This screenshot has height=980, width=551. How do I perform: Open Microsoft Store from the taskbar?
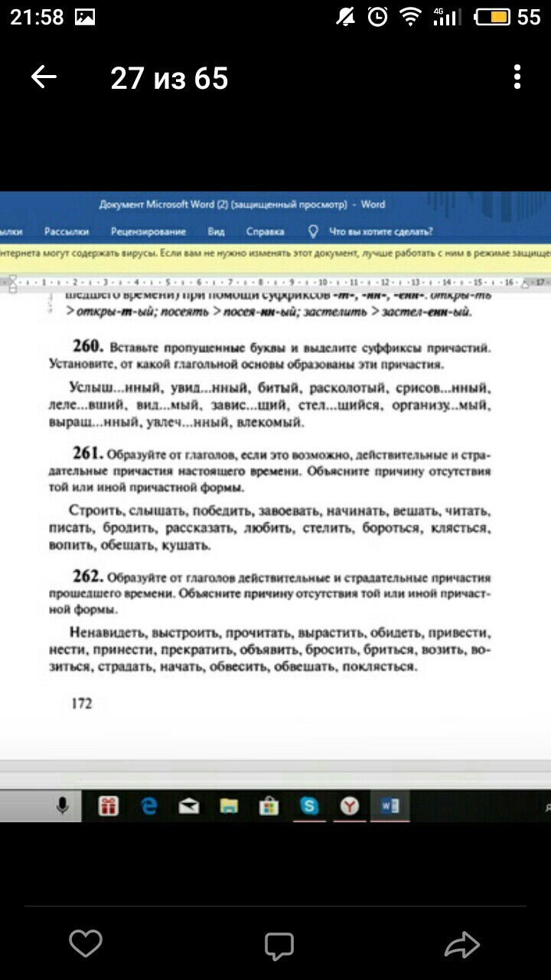click(269, 805)
